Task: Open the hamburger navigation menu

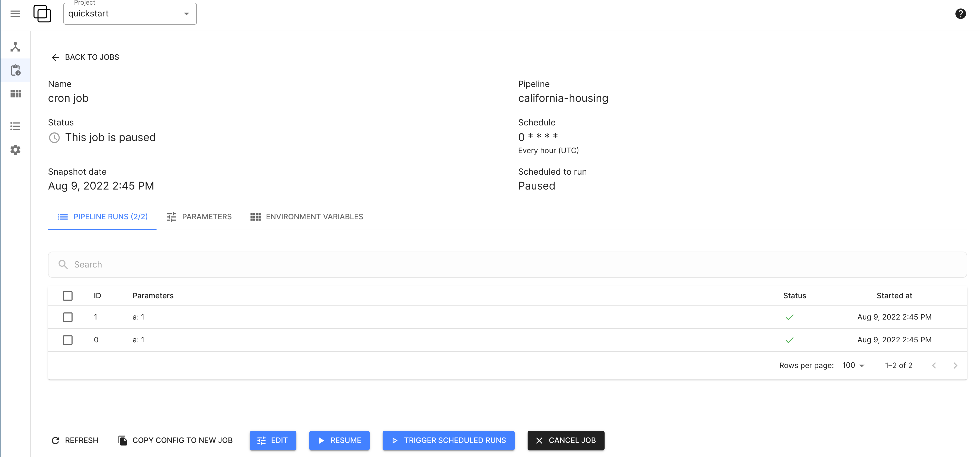Action: tap(15, 14)
